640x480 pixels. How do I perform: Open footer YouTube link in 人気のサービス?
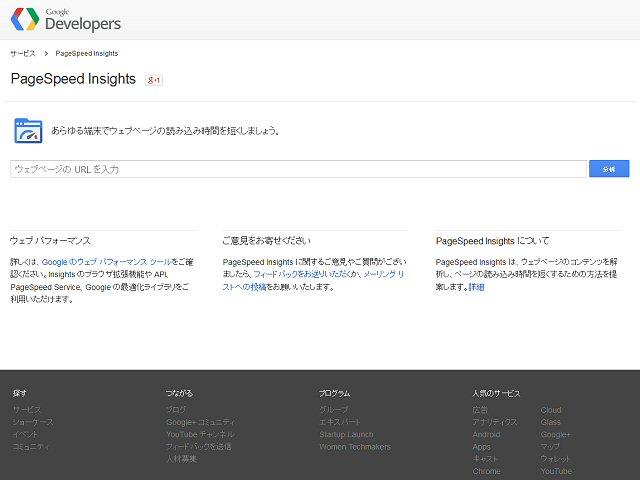[556, 471]
